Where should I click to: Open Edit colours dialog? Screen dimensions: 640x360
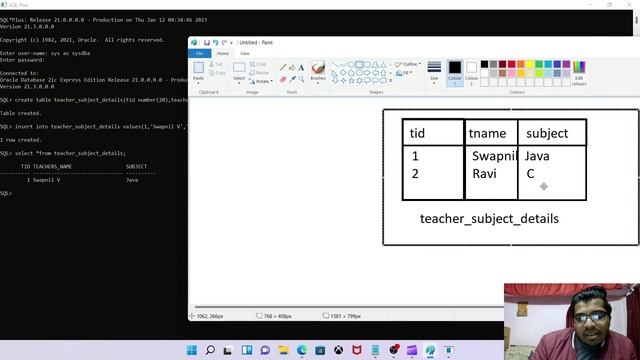(x=579, y=73)
